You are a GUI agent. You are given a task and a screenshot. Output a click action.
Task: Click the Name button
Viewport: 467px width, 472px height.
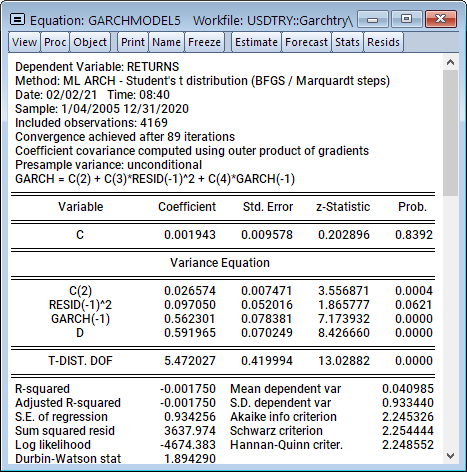point(166,42)
